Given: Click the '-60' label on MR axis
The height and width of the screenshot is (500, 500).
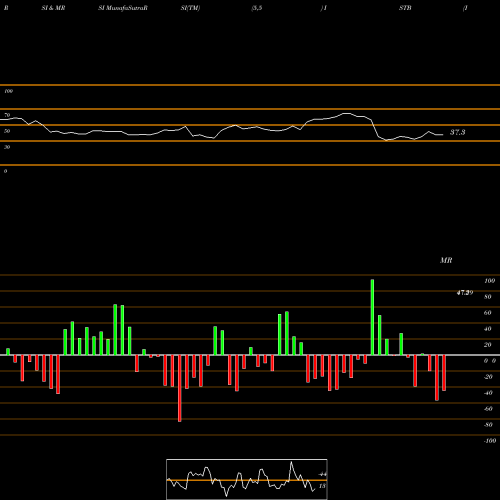Looking at the screenshot, I should click(x=488, y=409).
